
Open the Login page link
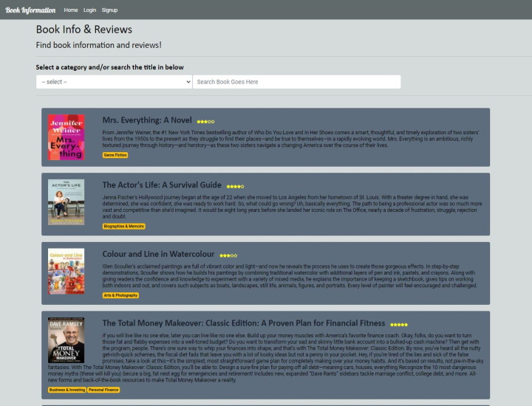[x=89, y=10]
